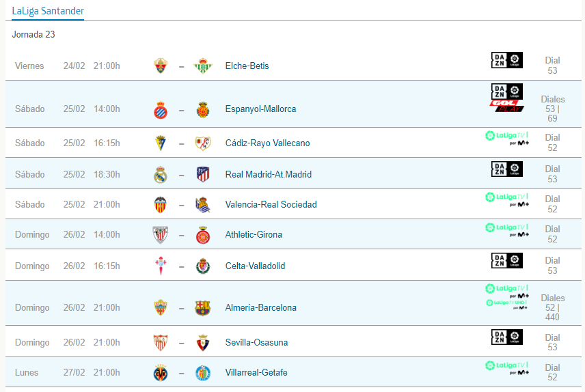The height and width of the screenshot is (392, 585).
Task: Click the Celta Vigo club crest
Action: click(x=161, y=266)
